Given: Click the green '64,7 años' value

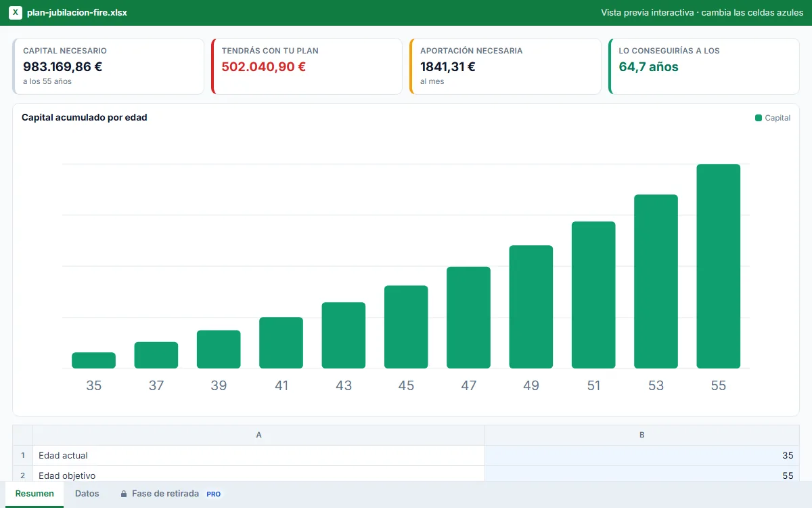Looking at the screenshot, I should pyautogui.click(x=649, y=66).
